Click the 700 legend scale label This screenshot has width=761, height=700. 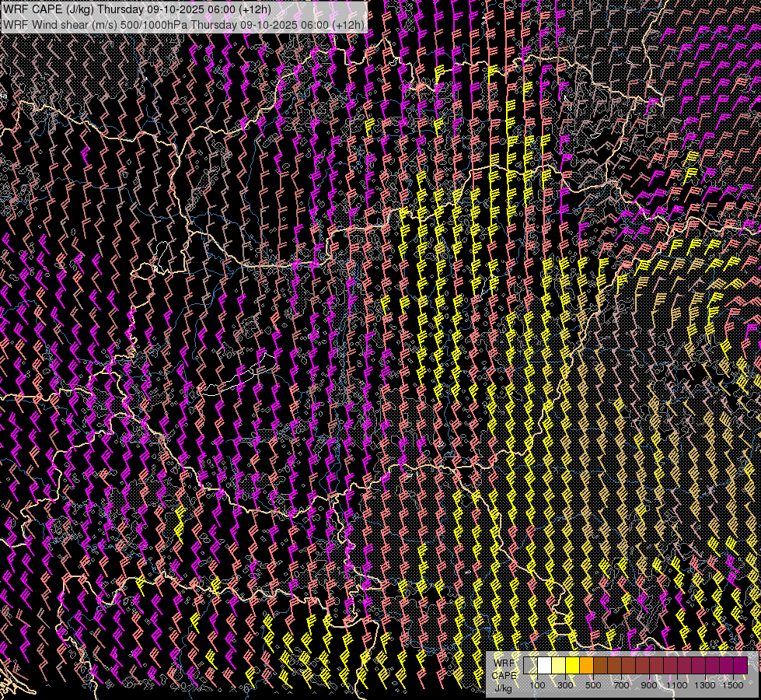(x=621, y=685)
